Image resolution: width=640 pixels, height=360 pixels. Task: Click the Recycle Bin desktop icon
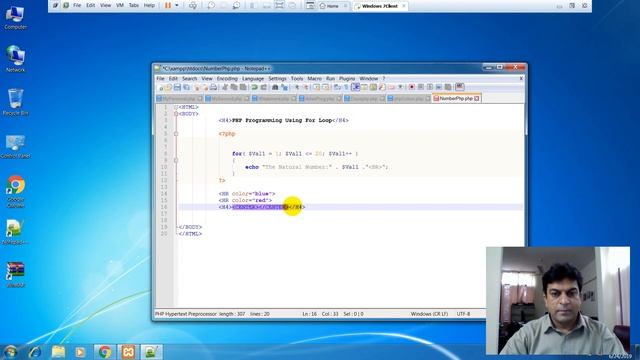(x=15, y=102)
